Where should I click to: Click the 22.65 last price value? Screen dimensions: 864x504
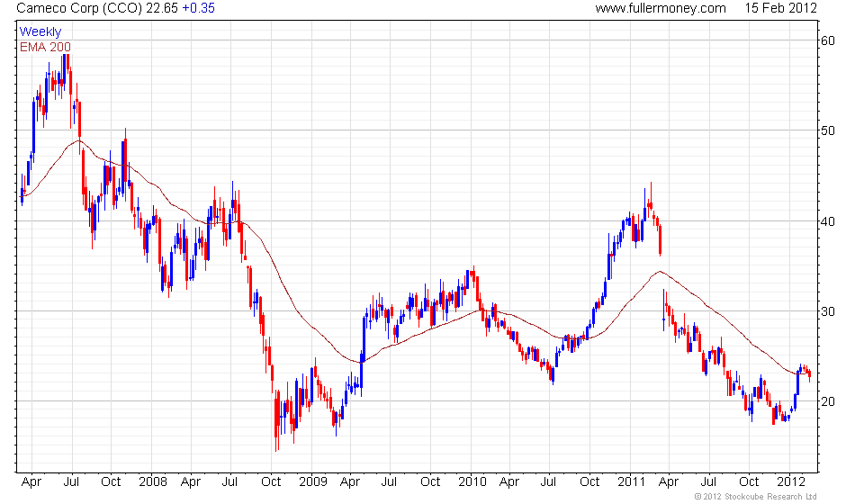pos(162,8)
